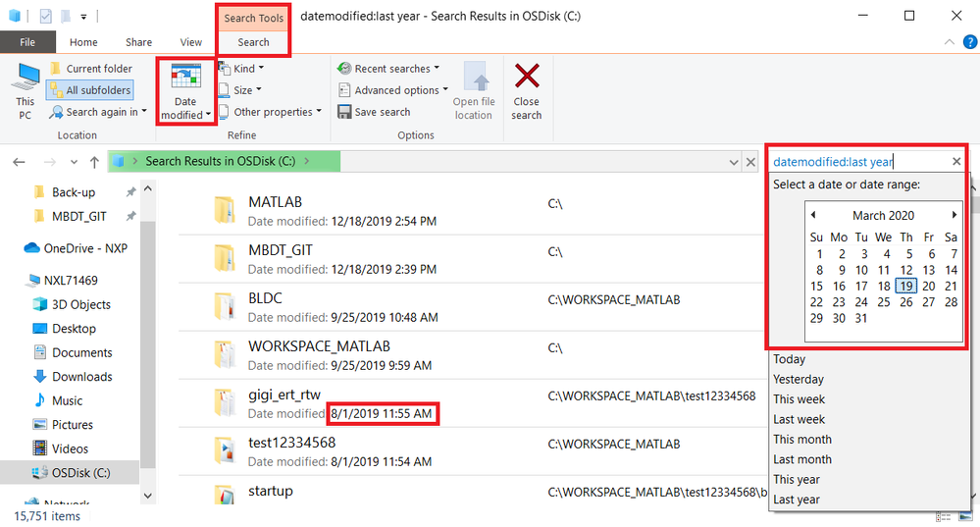Open the File menu tab
The width and height of the screenshot is (980, 527).
(x=27, y=42)
